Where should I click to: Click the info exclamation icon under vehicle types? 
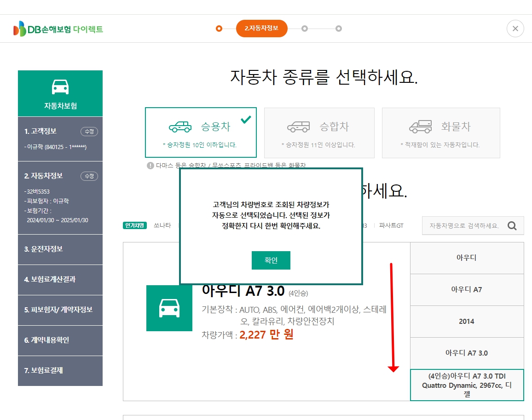(150, 166)
